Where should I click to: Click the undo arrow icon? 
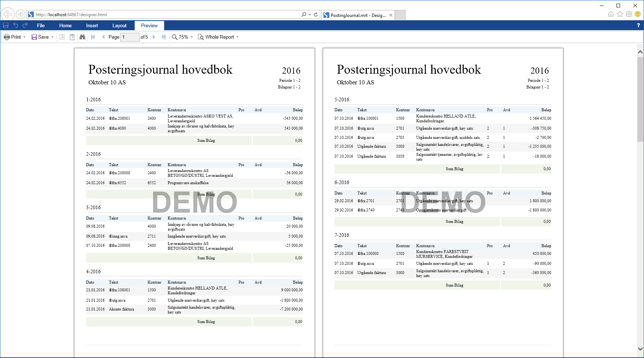15,25
